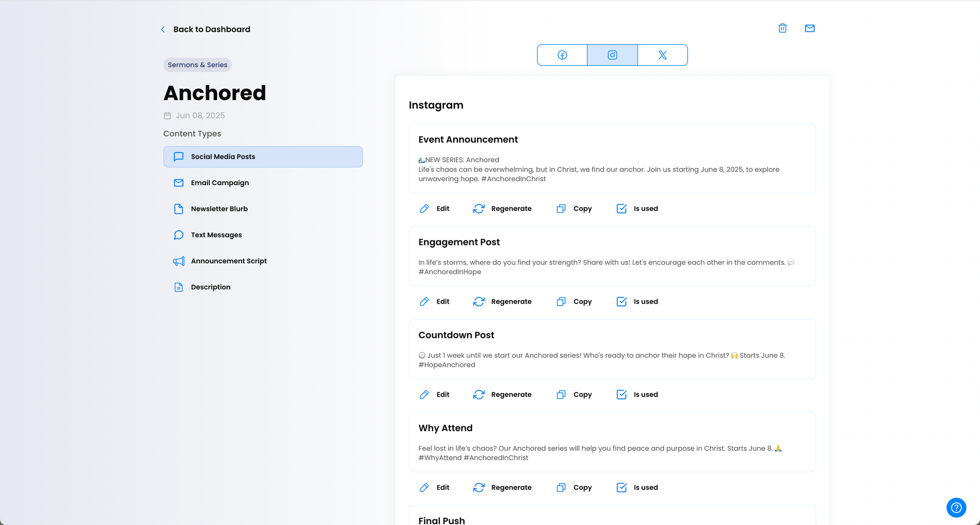
Task: Select Text Messages in Content Types
Action: coord(263,235)
